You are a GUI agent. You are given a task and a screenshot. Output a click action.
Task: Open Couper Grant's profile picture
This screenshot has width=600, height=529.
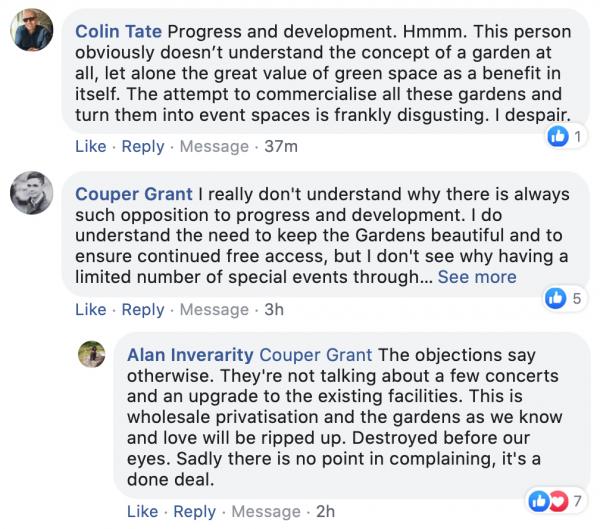point(32,193)
